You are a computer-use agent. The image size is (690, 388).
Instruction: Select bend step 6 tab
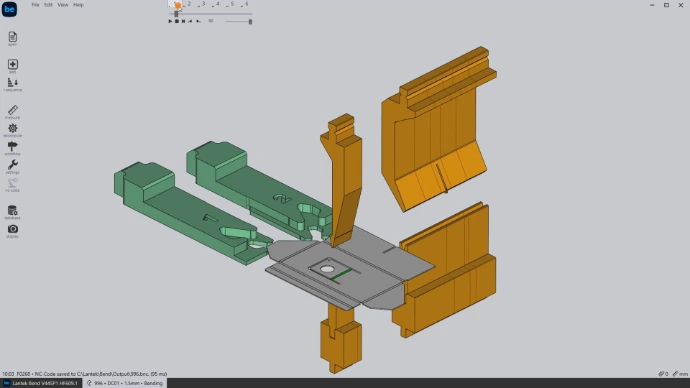tap(245, 4)
